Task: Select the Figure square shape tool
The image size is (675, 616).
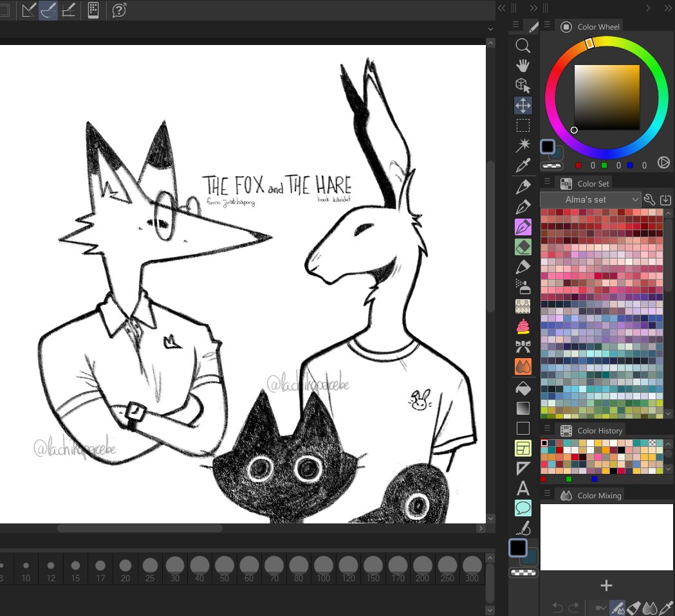Action: click(522, 428)
